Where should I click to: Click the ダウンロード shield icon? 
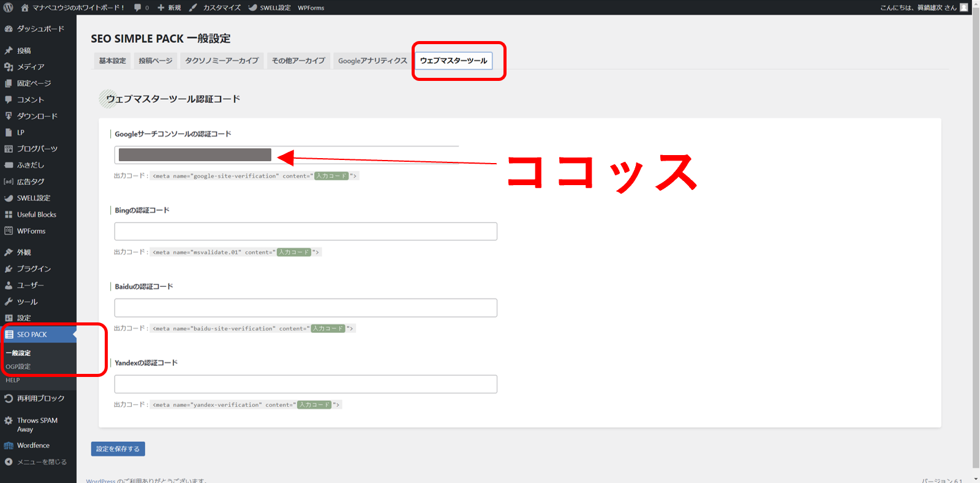9,116
